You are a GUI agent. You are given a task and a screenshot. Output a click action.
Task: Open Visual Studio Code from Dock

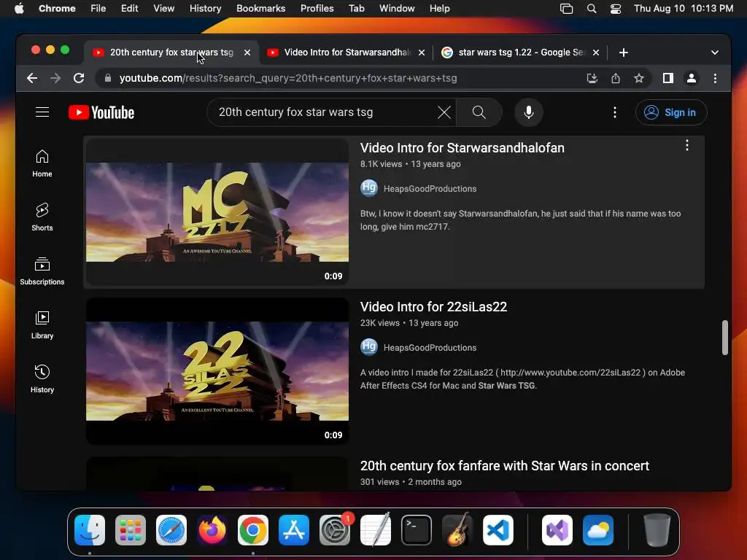[498, 530]
